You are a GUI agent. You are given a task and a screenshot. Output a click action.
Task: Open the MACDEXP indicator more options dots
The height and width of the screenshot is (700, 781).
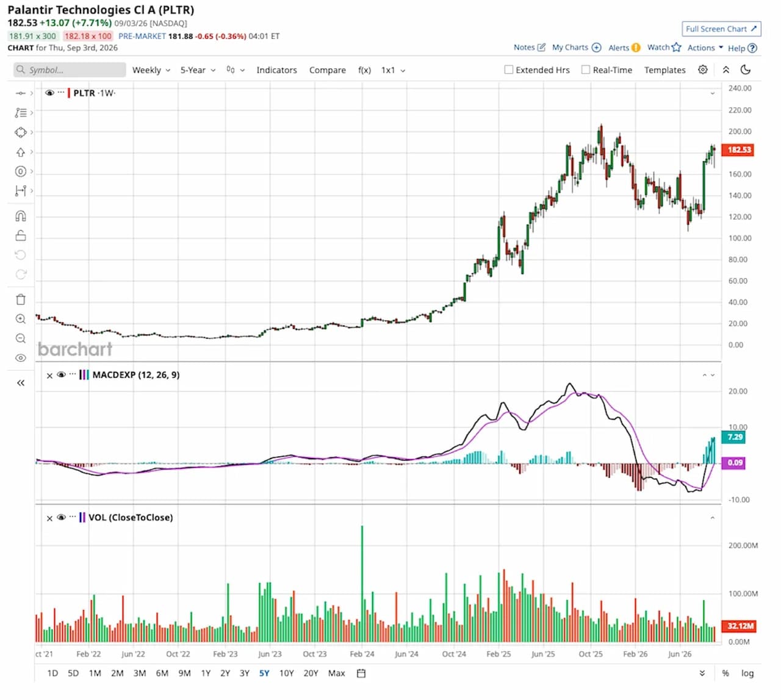pyautogui.click(x=72, y=374)
